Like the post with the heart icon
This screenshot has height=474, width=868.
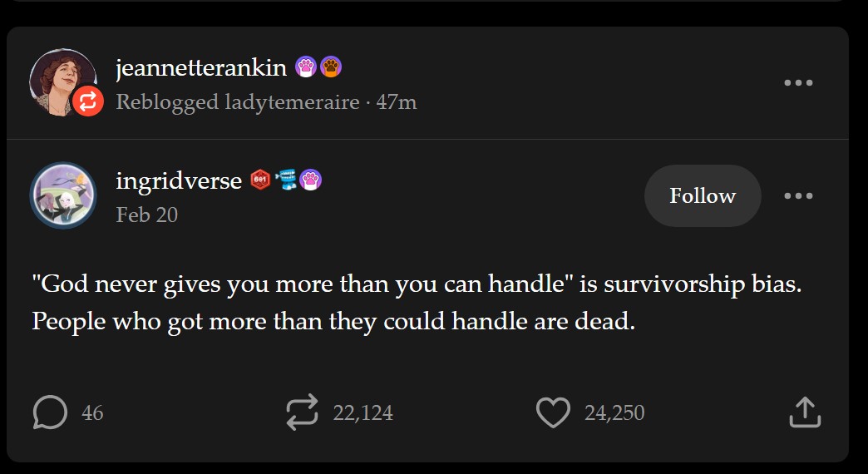[553, 412]
